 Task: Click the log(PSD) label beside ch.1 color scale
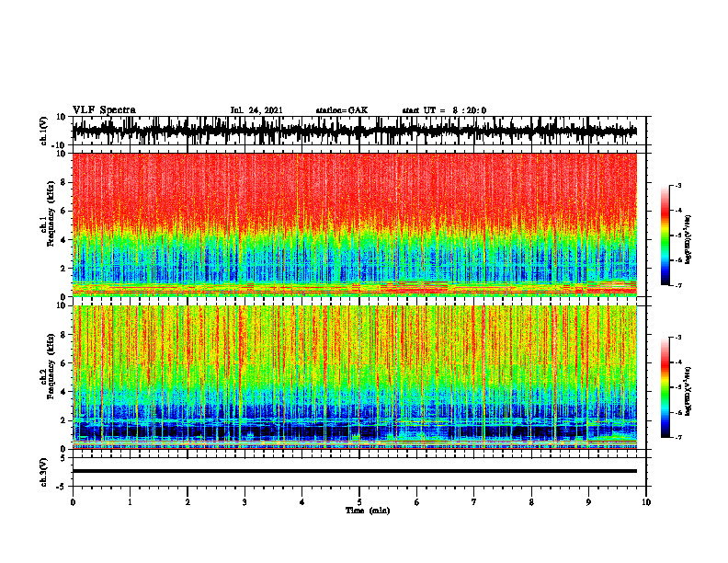tap(688, 240)
